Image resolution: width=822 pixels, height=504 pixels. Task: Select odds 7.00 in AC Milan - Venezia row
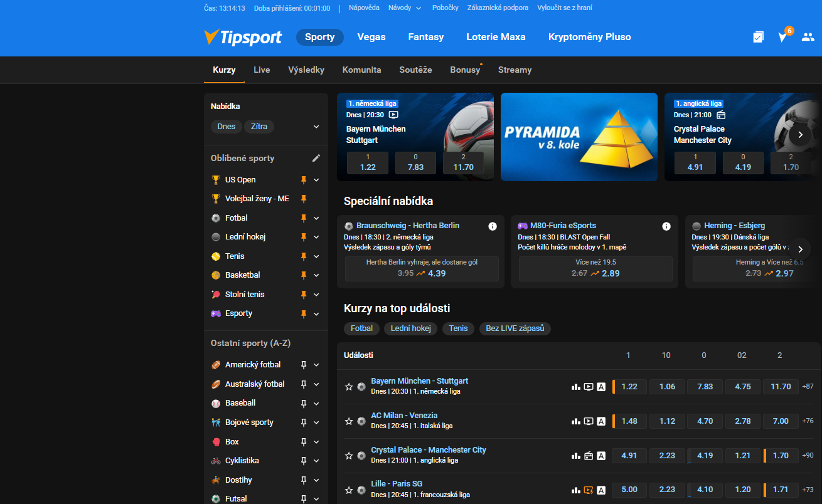pyautogui.click(x=781, y=421)
